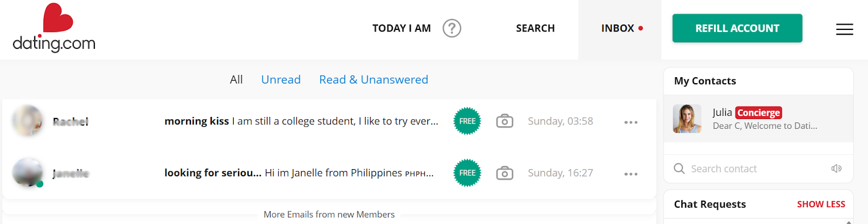868x224 pixels.
Task: Show the All messages tab
Action: [236, 80]
